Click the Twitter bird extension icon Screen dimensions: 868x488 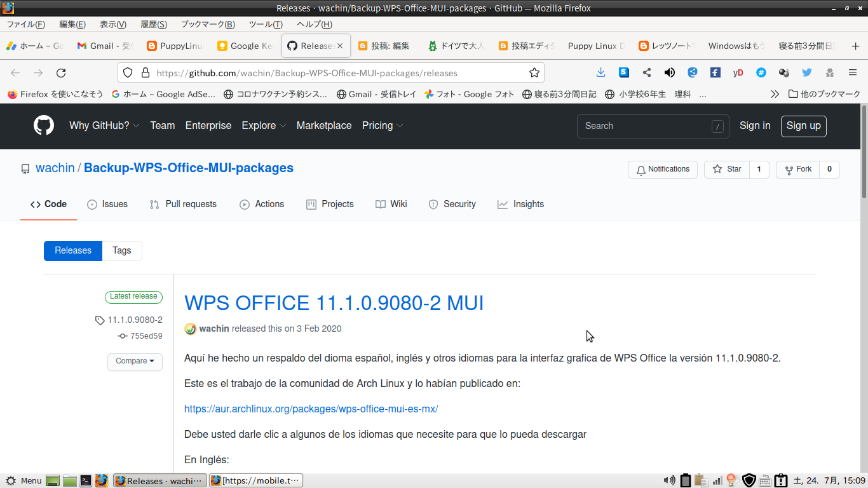(807, 72)
